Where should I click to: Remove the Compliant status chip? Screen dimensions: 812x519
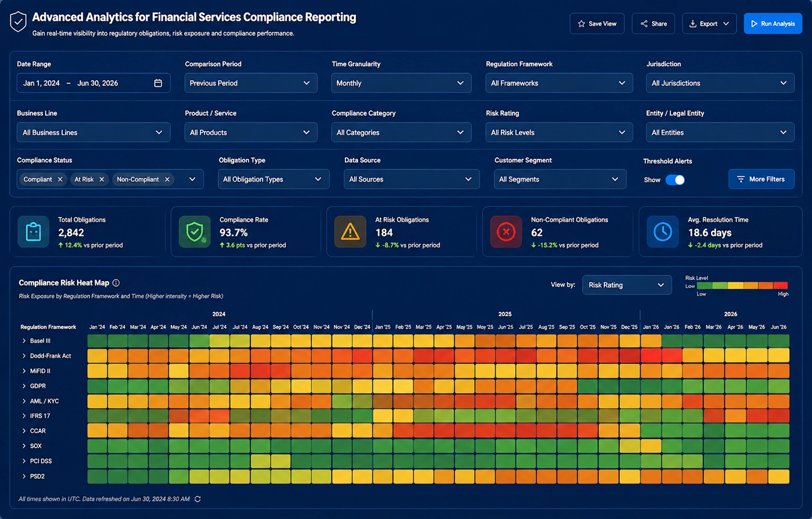[x=60, y=180]
